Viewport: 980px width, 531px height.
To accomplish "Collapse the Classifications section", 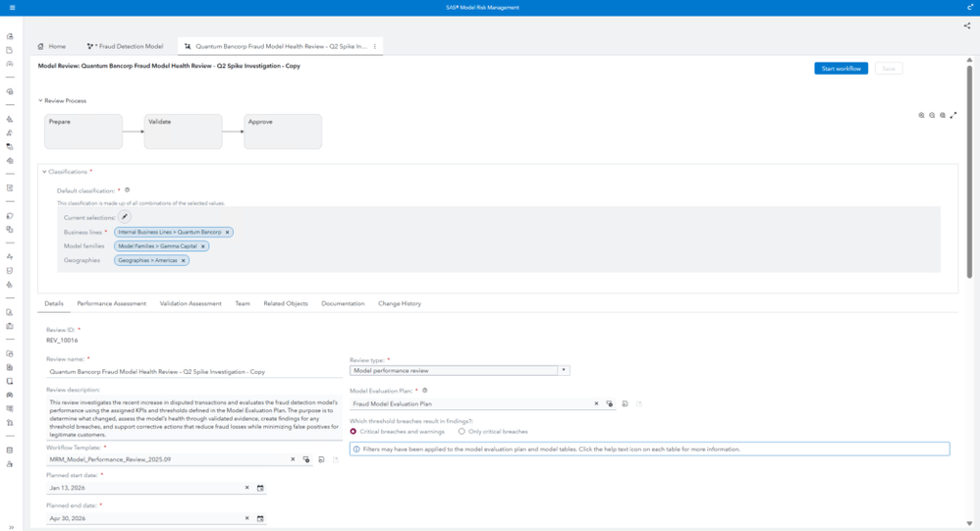I will tap(44, 172).
